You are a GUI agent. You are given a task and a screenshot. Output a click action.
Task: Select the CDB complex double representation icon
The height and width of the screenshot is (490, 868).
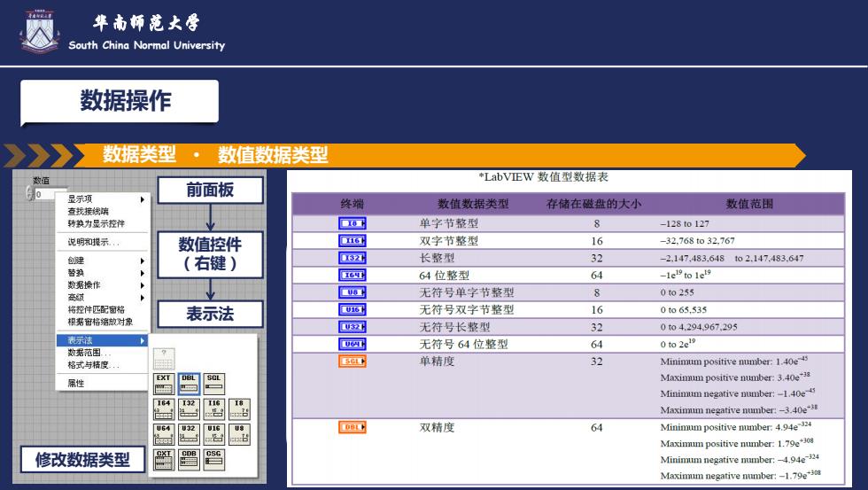pyautogui.click(x=189, y=460)
